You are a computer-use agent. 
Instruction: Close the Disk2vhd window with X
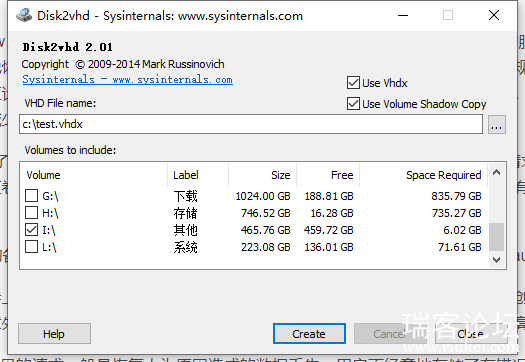(x=494, y=15)
